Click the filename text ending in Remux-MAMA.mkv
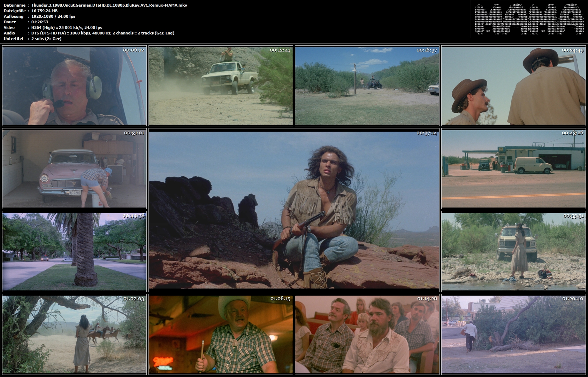Image resolution: width=588 pixels, height=377 pixels. (x=109, y=5)
